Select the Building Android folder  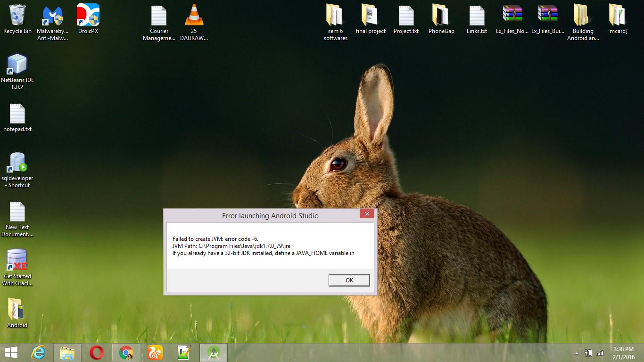click(583, 23)
